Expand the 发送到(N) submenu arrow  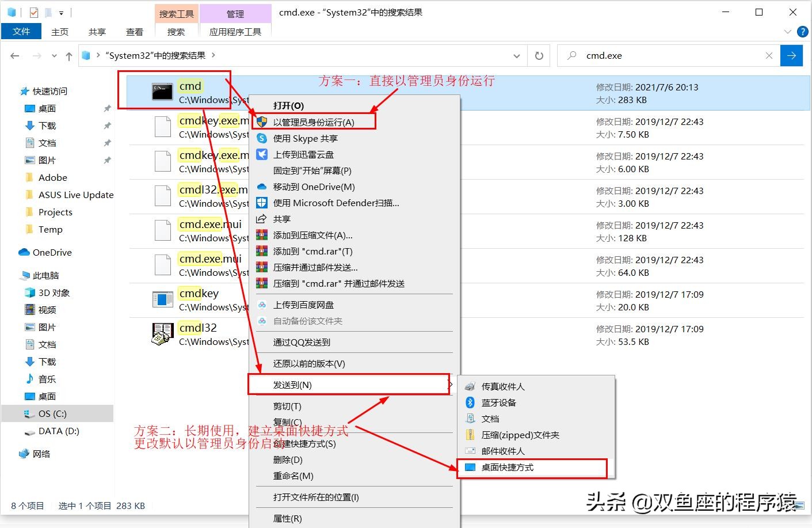pos(451,385)
